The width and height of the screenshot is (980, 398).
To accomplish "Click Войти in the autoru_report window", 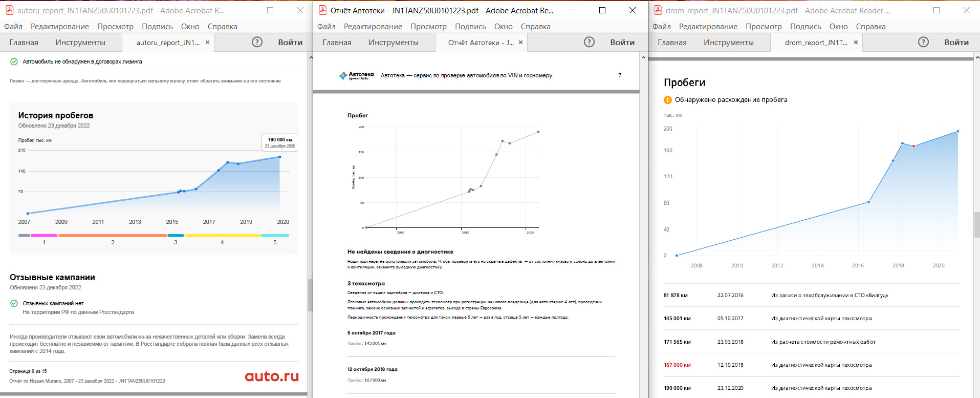I will point(290,43).
